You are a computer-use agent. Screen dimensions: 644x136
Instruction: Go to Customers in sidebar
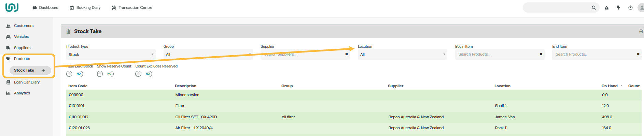tap(24, 26)
